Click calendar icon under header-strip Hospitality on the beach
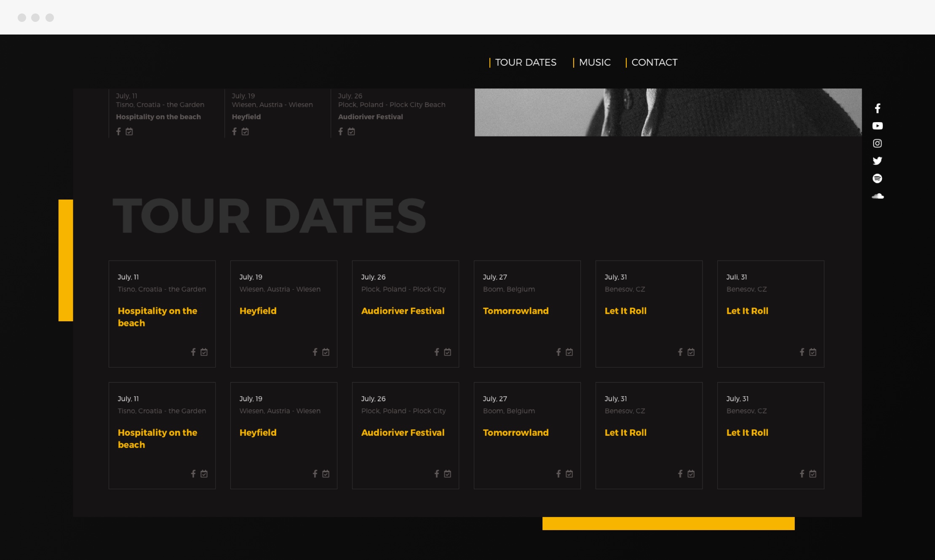Screen dimensions: 935x560 coord(129,132)
